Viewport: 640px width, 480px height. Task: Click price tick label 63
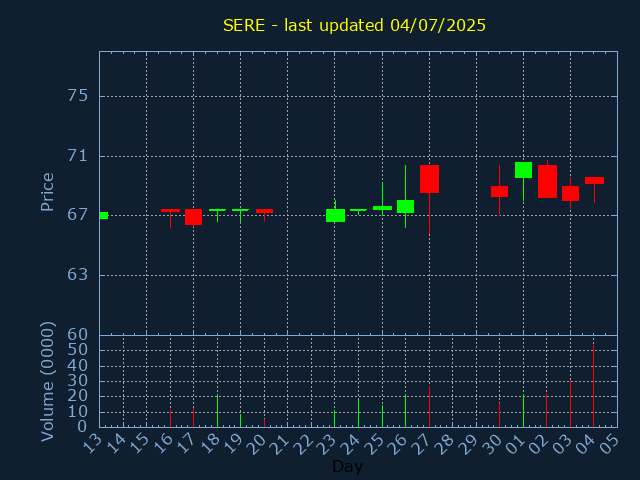point(78,275)
